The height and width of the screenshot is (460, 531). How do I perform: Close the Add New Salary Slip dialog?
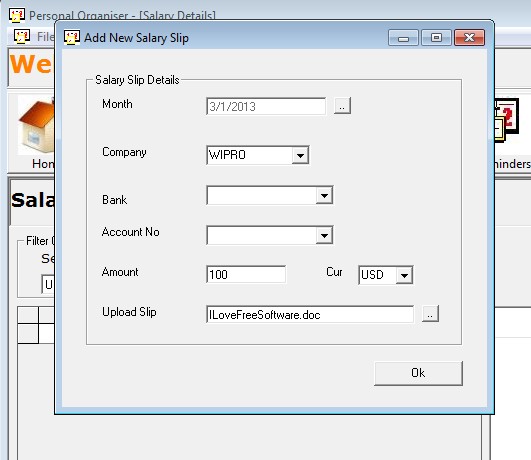tap(469, 38)
